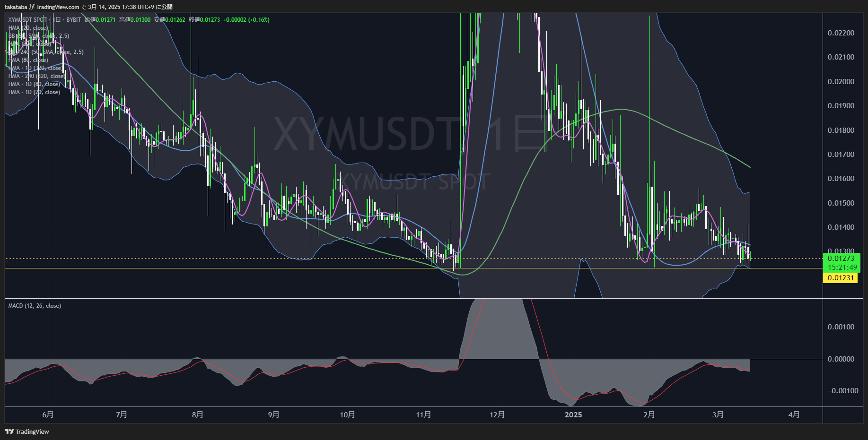Click the 2月 time axis label
The height and width of the screenshot is (440, 868).
649,414
